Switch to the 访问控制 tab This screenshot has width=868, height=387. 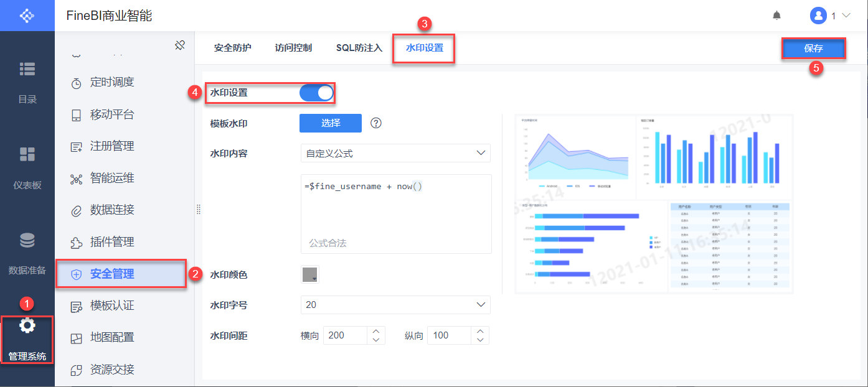(293, 48)
